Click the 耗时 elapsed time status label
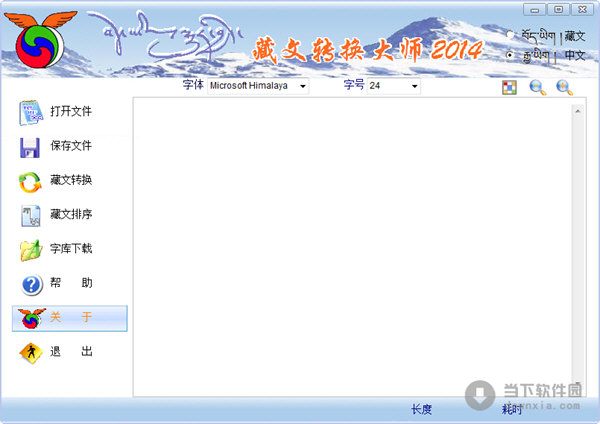Viewport: 600px width, 424px height. click(512, 409)
